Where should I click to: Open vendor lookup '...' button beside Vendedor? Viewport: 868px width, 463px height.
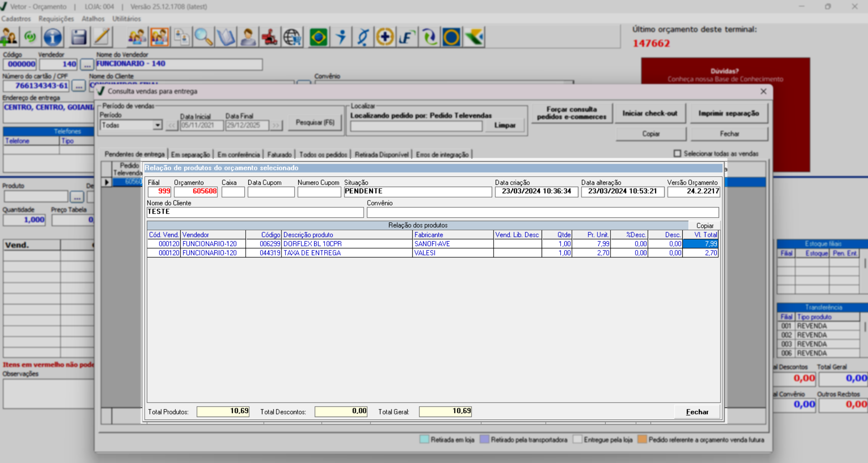pos(87,65)
